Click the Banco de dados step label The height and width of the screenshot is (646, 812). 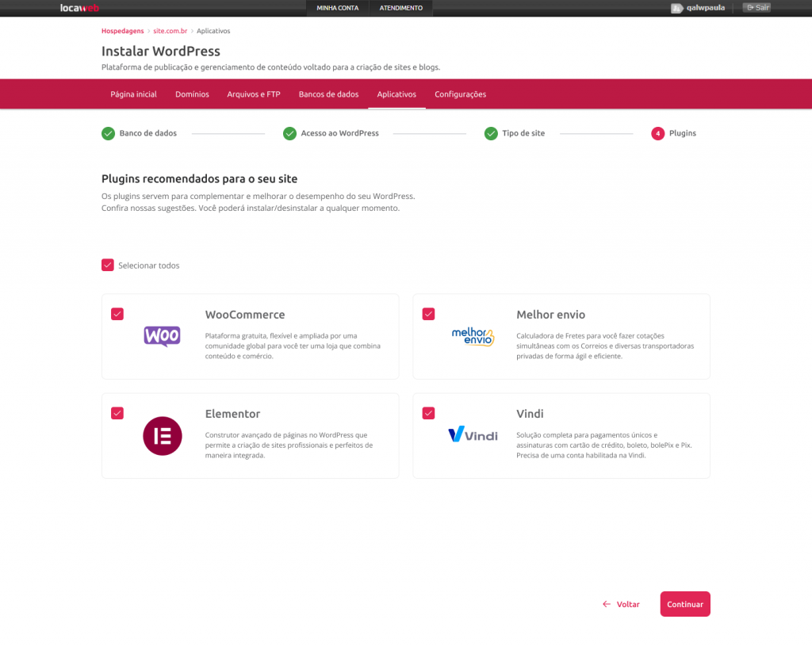pyautogui.click(x=148, y=133)
